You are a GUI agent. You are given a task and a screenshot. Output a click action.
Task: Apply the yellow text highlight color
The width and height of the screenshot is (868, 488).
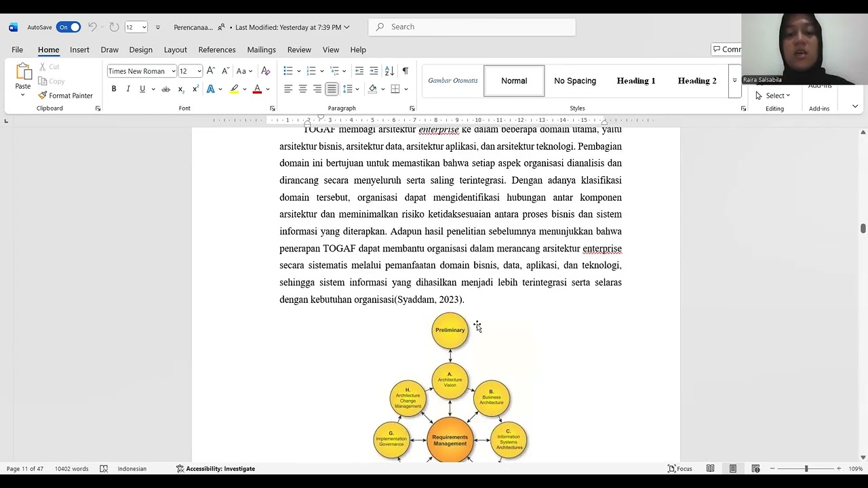pyautogui.click(x=234, y=89)
